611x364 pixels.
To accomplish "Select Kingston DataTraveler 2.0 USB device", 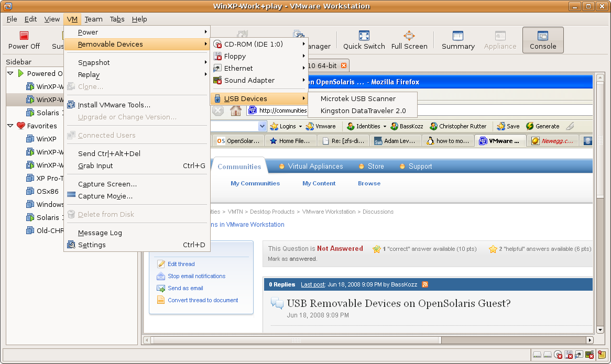I will click(363, 111).
